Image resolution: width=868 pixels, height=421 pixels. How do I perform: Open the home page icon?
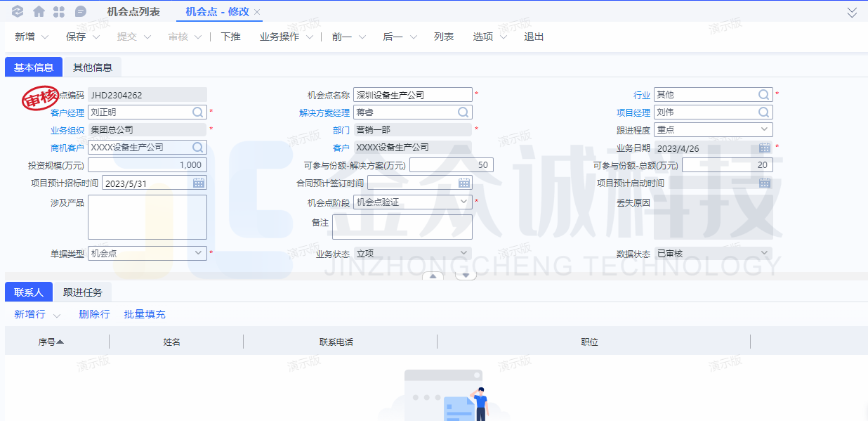coord(39,11)
